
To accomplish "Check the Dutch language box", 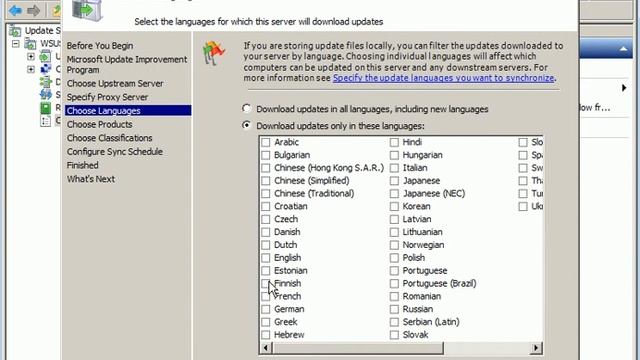I will click(x=266, y=245).
